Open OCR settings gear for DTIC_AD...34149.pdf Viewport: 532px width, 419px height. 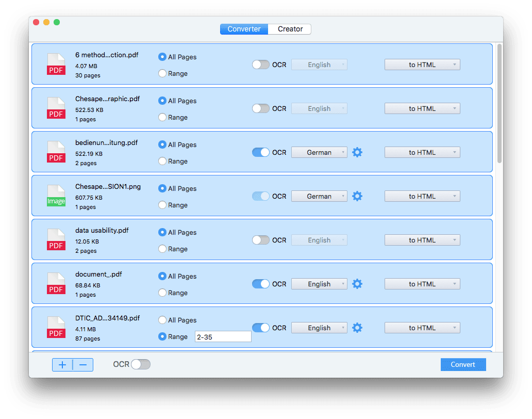pos(357,328)
